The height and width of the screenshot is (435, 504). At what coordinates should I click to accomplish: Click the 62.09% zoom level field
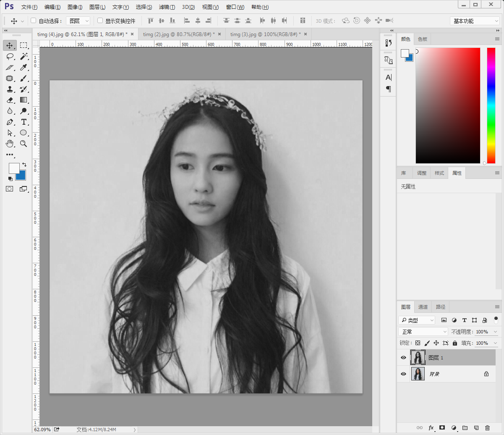[42, 430]
